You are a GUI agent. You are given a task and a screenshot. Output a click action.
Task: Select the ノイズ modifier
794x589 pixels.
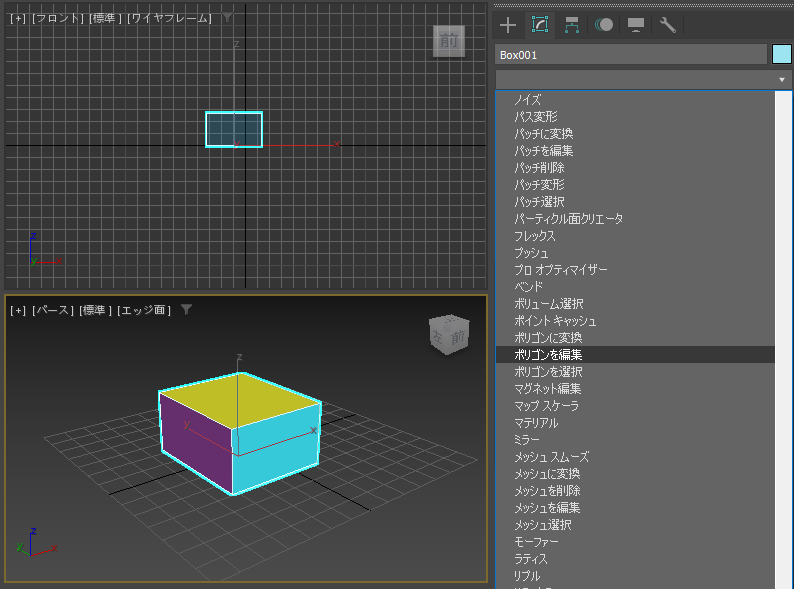tap(635, 100)
